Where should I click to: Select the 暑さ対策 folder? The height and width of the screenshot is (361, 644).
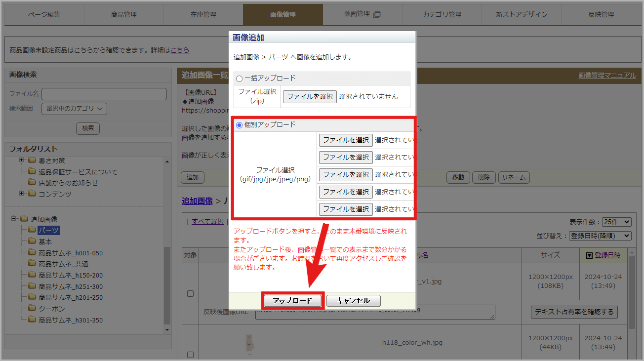coord(52,160)
